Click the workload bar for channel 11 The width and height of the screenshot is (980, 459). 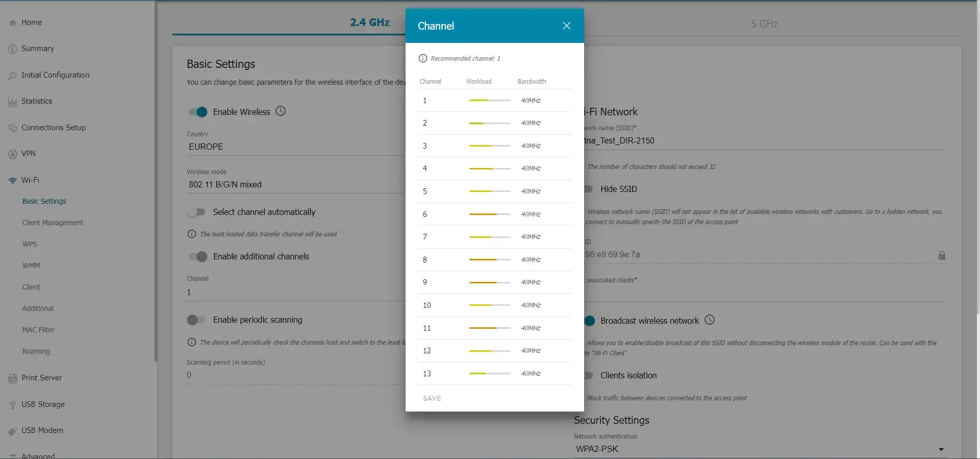489,328
